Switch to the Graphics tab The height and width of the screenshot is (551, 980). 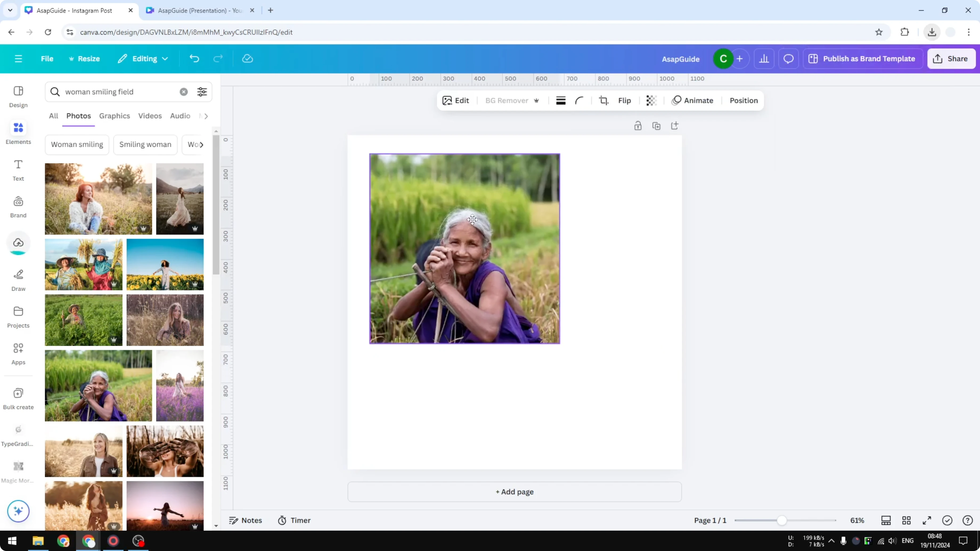coord(115,116)
